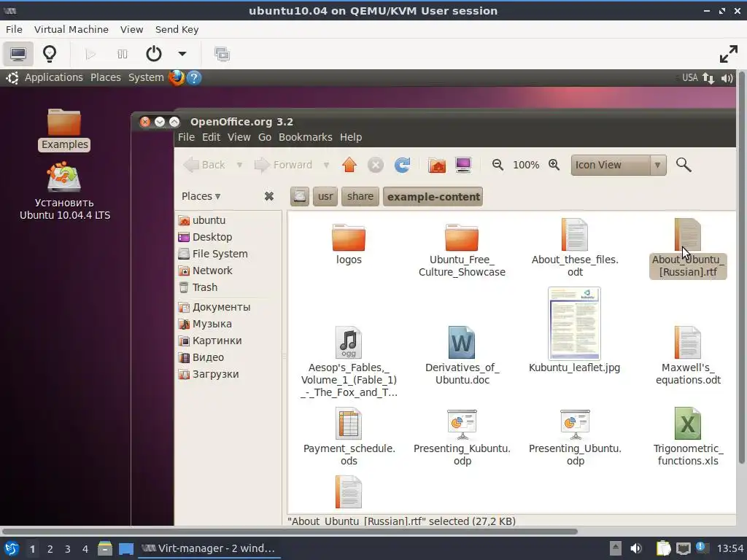Open the manage snapshots icon
The width and height of the screenshot is (747, 560).
click(222, 54)
